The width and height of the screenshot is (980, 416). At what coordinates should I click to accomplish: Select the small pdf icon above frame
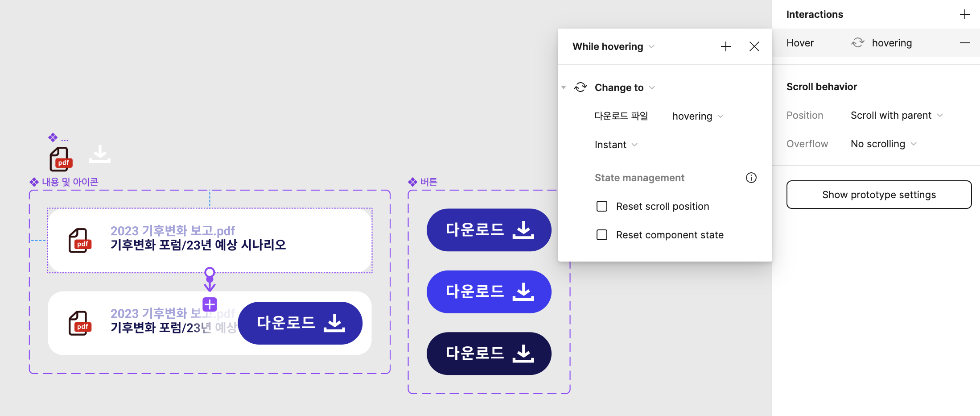pos(61,159)
